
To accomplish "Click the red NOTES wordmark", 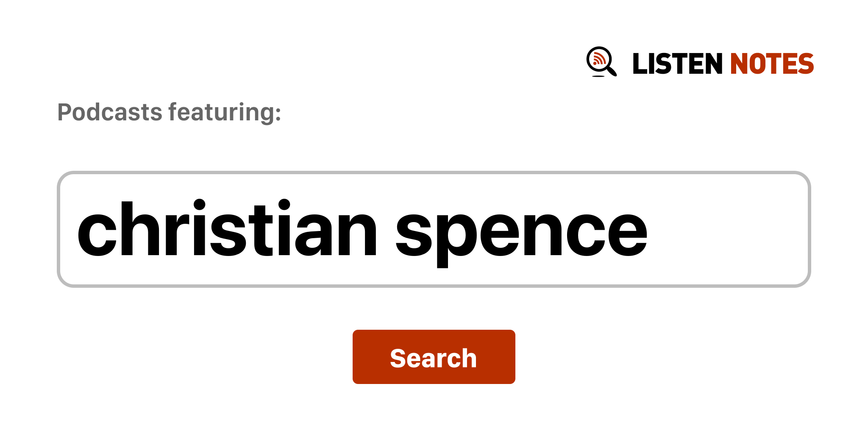I will coord(772,64).
